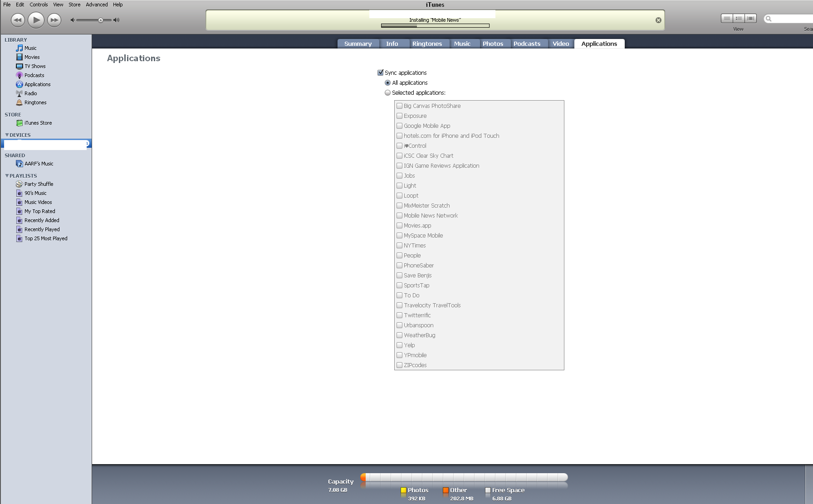813x504 pixels.
Task: Select All applications radio button
Action: coord(387,82)
